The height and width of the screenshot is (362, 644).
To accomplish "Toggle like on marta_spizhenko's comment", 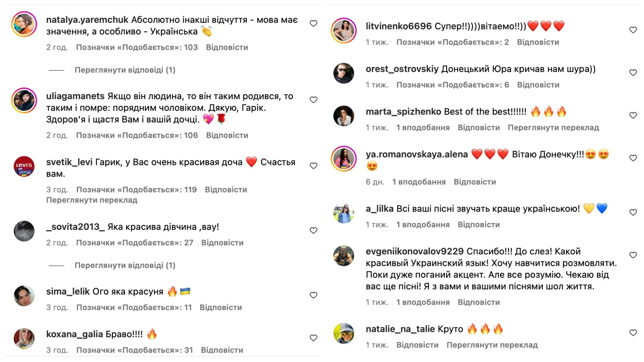I will pyautogui.click(x=633, y=115).
